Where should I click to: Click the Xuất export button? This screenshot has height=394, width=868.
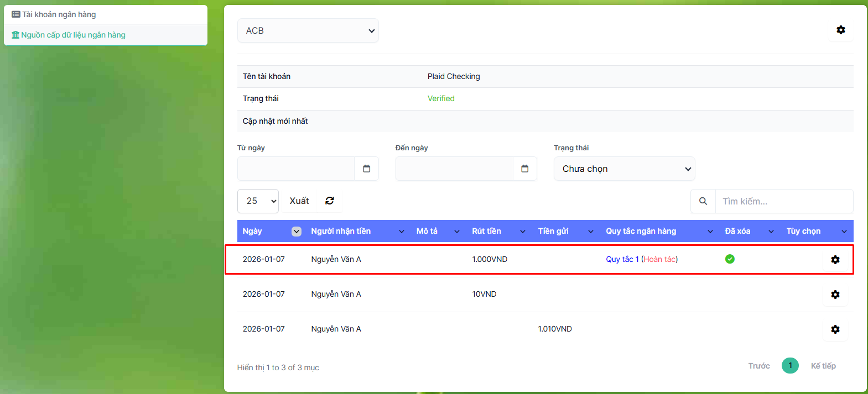click(299, 201)
